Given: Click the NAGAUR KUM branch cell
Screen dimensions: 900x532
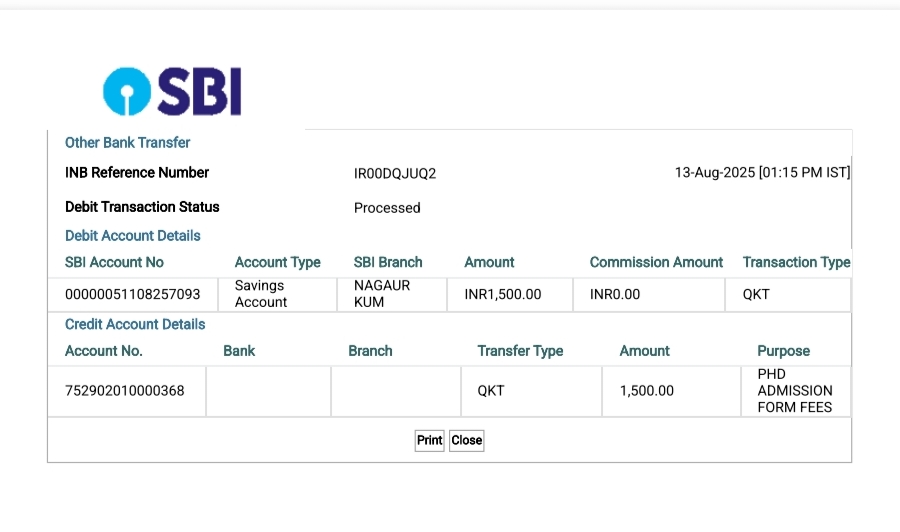Looking at the screenshot, I should tap(382, 294).
